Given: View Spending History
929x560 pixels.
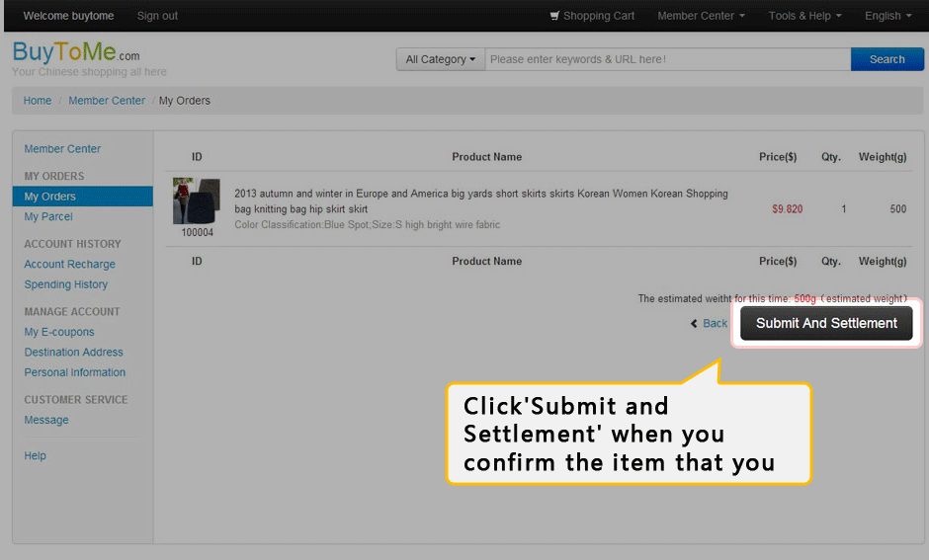Looking at the screenshot, I should coord(66,284).
